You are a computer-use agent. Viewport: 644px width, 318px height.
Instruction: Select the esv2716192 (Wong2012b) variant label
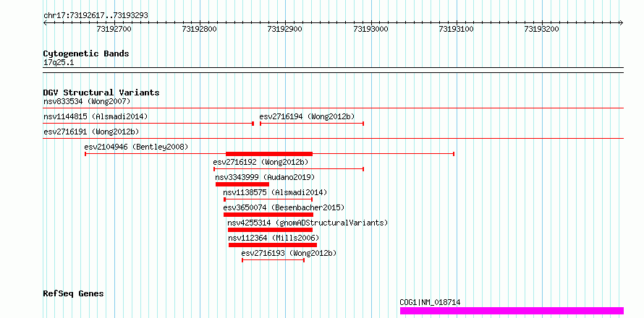click(x=260, y=162)
